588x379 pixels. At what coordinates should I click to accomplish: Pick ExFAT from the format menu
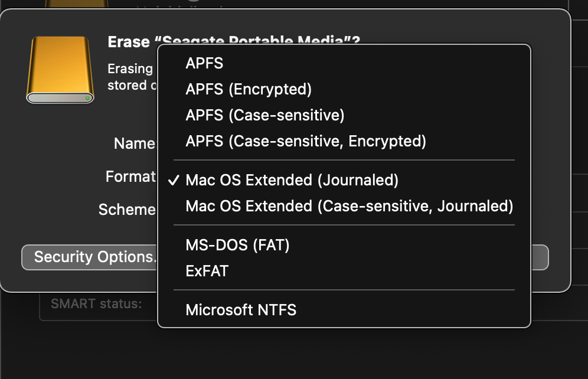tap(207, 271)
